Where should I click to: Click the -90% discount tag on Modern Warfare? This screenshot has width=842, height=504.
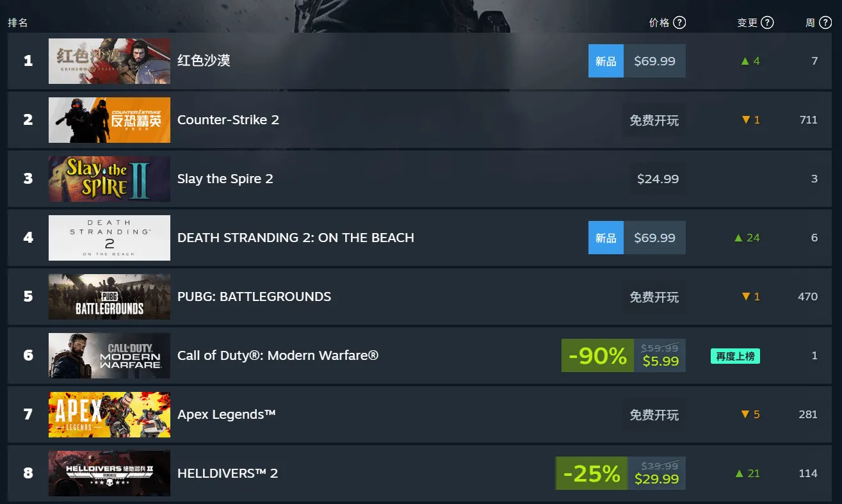(597, 355)
